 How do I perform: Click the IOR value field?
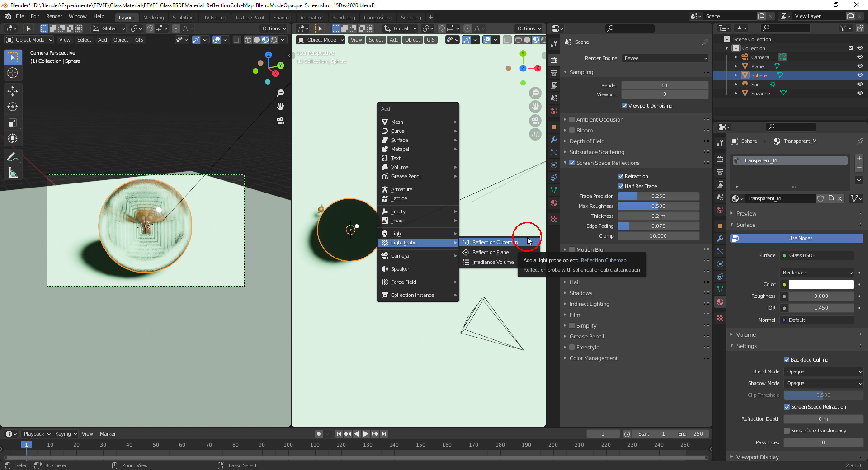821,308
